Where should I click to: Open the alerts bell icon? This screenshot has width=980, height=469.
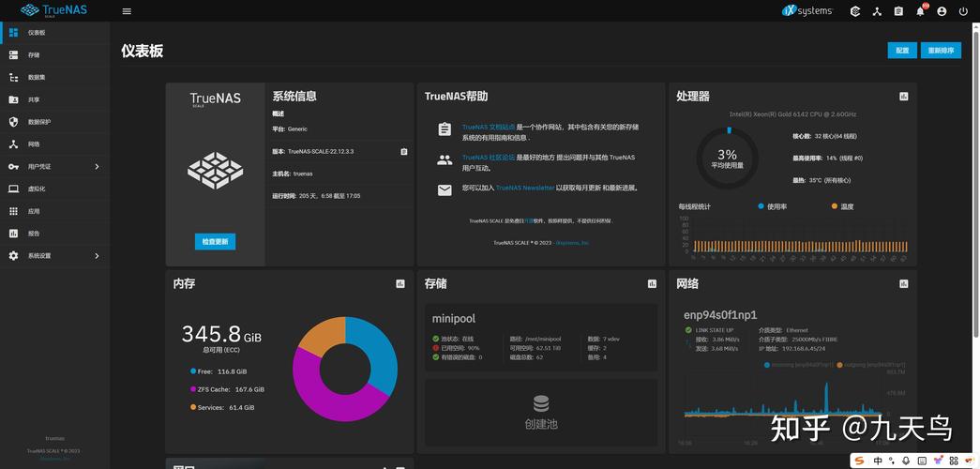920,11
